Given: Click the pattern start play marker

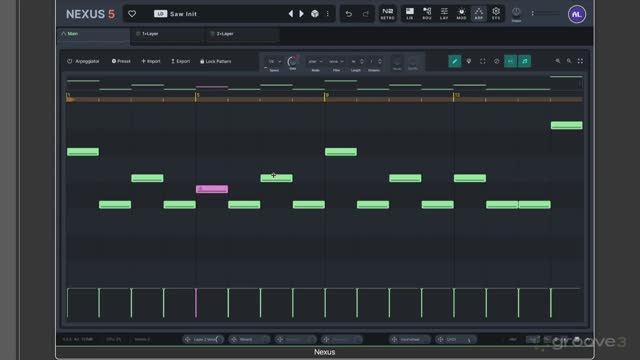Looking at the screenshot, I should [70, 99].
